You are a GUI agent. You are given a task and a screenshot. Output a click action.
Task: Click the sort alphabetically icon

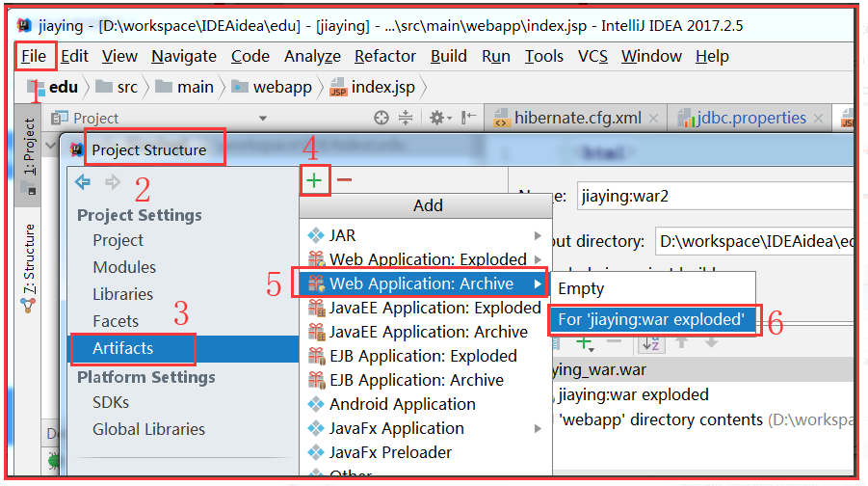651,343
